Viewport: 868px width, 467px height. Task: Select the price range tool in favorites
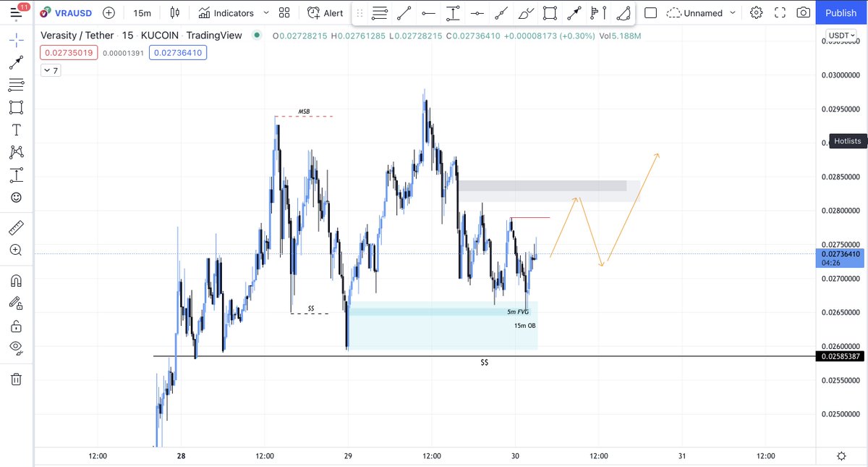click(x=453, y=12)
